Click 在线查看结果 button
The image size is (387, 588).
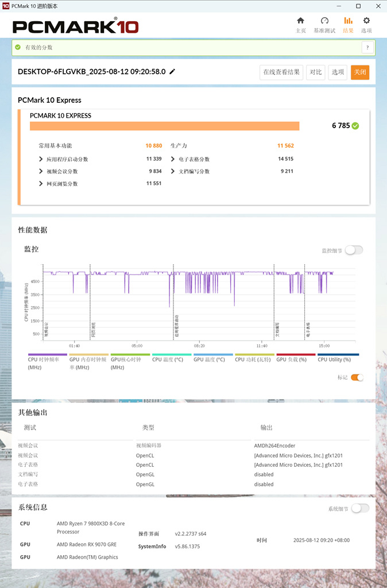tap(281, 72)
